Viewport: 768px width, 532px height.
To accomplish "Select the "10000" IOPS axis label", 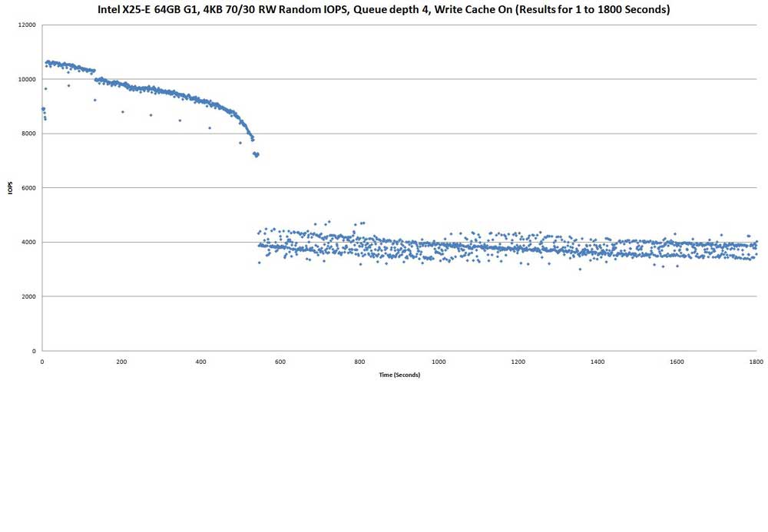I will [x=28, y=79].
